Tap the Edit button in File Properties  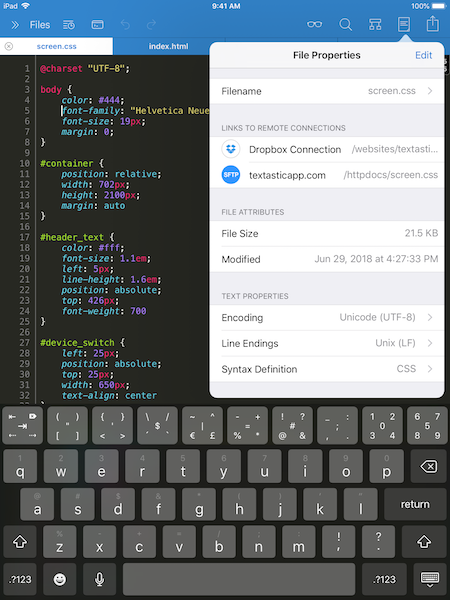[424, 55]
